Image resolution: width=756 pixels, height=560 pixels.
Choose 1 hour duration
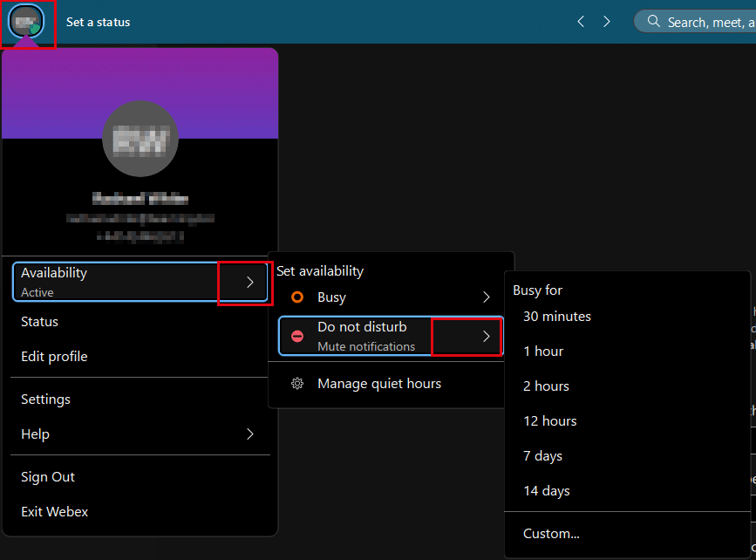543,352
